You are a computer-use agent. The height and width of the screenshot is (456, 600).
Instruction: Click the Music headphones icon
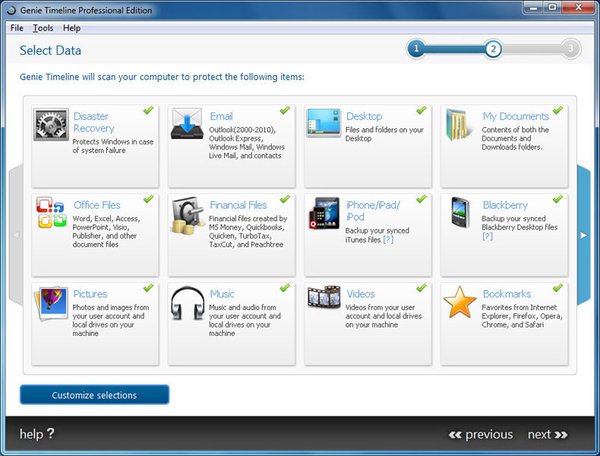coord(188,303)
